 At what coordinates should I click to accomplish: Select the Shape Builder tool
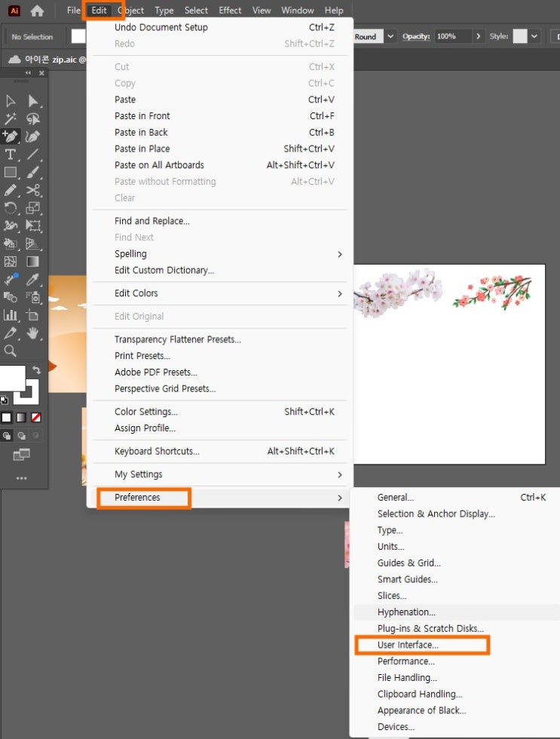[11, 244]
